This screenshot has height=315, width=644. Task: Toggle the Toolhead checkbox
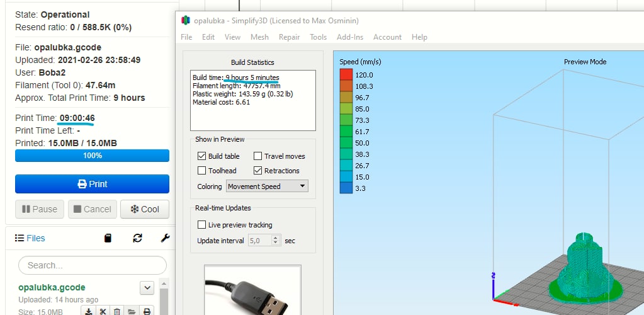(x=201, y=171)
